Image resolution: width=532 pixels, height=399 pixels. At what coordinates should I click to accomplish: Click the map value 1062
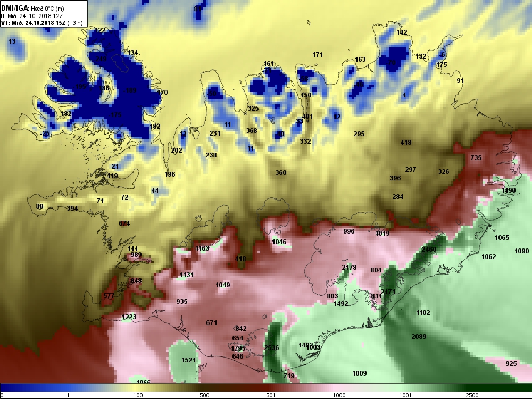coord(488,257)
